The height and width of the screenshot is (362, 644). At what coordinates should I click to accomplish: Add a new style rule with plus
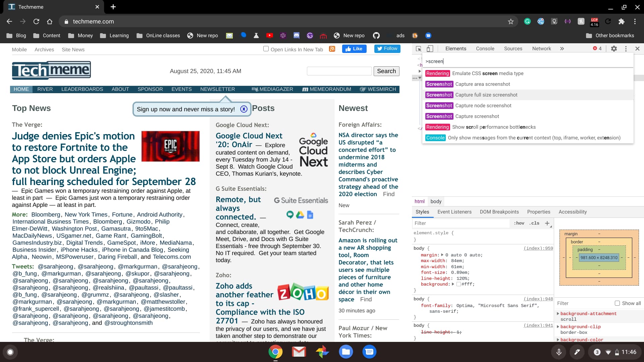point(547,223)
